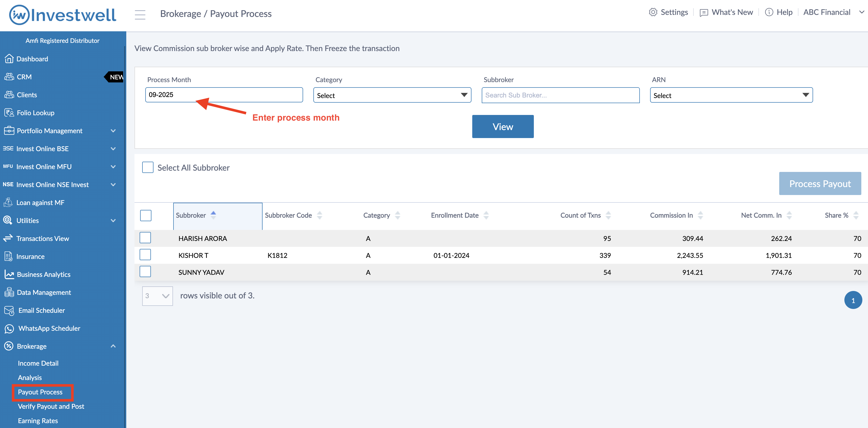The height and width of the screenshot is (428, 868).
Task: Sort by Commission In column arrows
Action: click(x=700, y=215)
